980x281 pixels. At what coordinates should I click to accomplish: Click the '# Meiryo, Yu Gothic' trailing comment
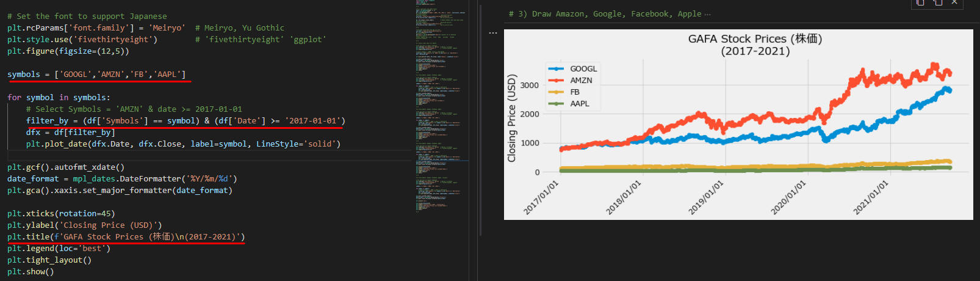[240, 28]
